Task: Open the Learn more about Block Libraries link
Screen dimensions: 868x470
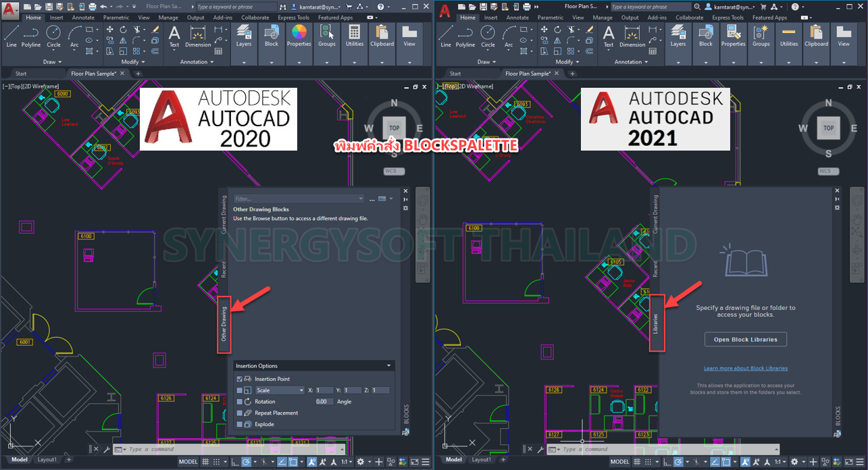Action: [x=746, y=368]
